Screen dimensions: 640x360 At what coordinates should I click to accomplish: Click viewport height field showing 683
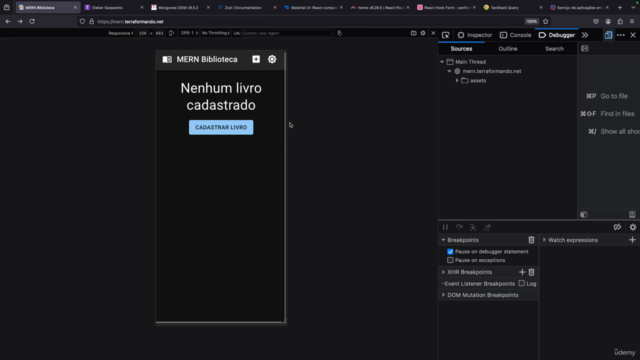pyautogui.click(x=160, y=33)
